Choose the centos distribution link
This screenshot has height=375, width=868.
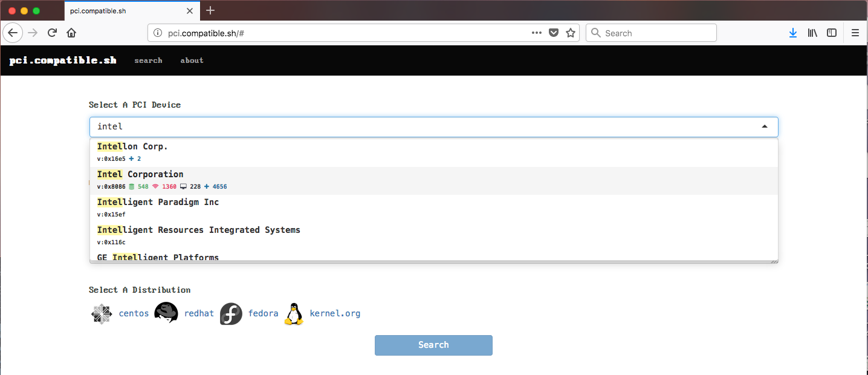pos(134,313)
